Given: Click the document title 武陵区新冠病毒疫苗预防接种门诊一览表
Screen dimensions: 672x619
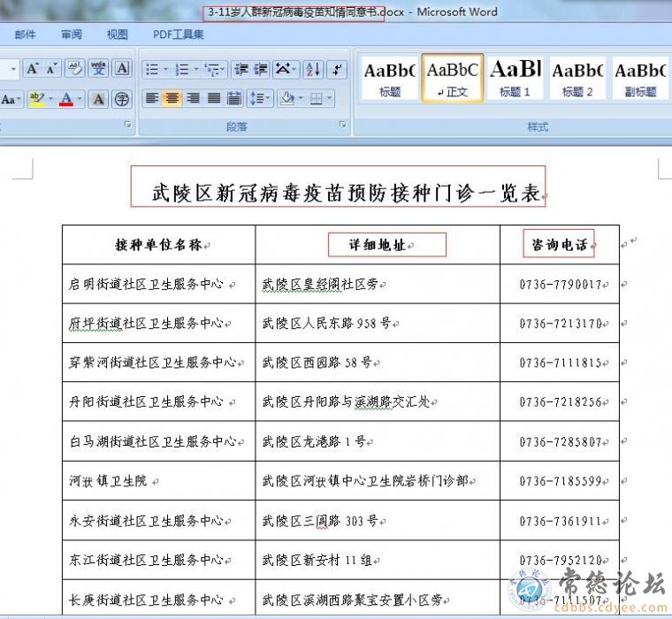Looking at the screenshot, I should tap(347, 193).
